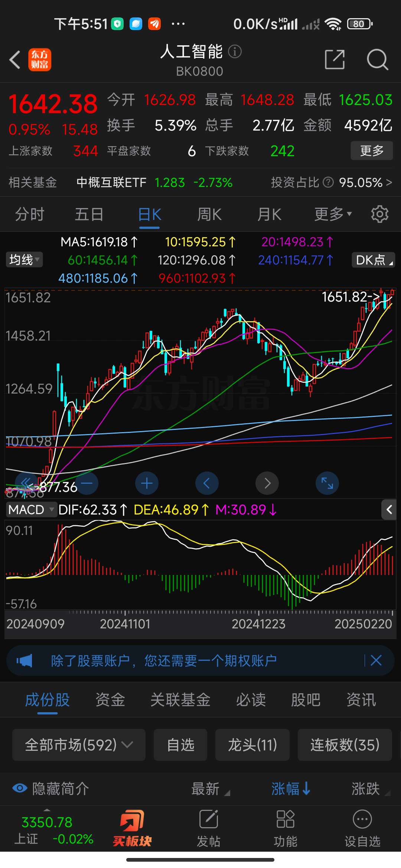Tap the DEA:46.89 value
This screenshot has height=868, width=401.
(171, 510)
